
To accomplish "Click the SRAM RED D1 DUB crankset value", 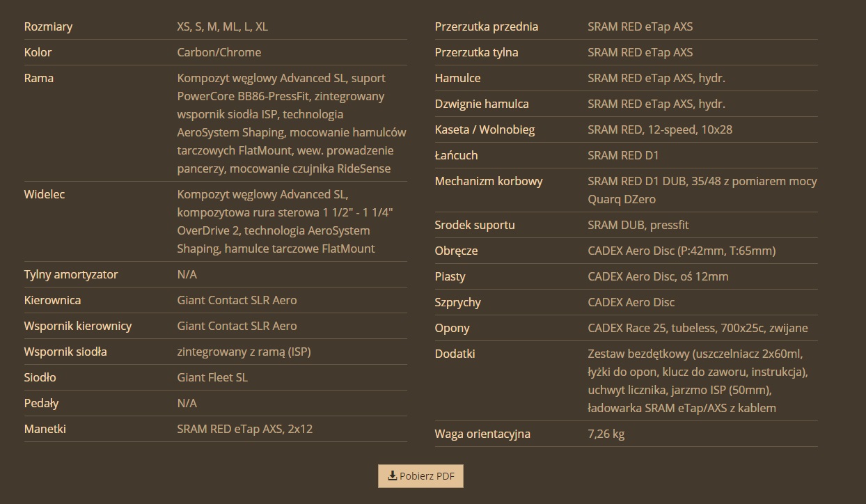I will tap(702, 190).
